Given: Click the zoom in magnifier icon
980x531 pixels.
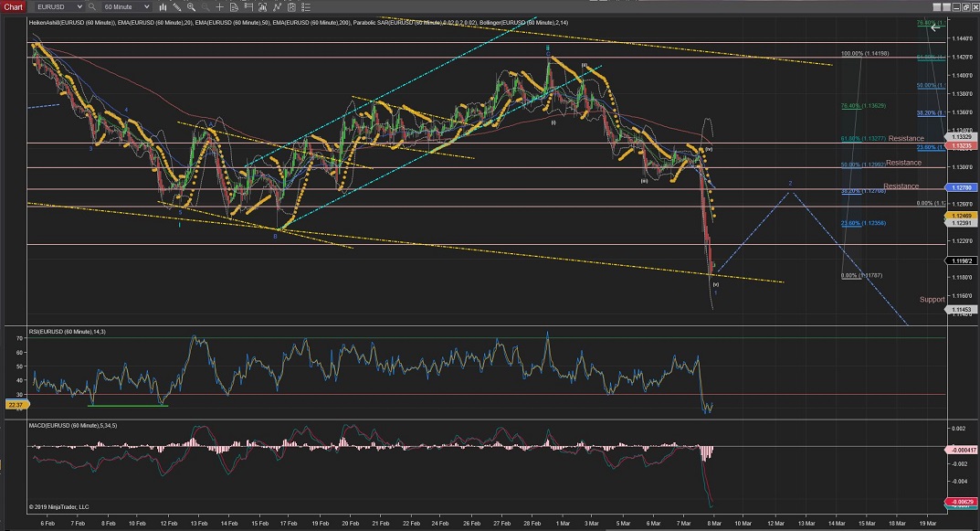Looking at the screenshot, I should [191, 7].
